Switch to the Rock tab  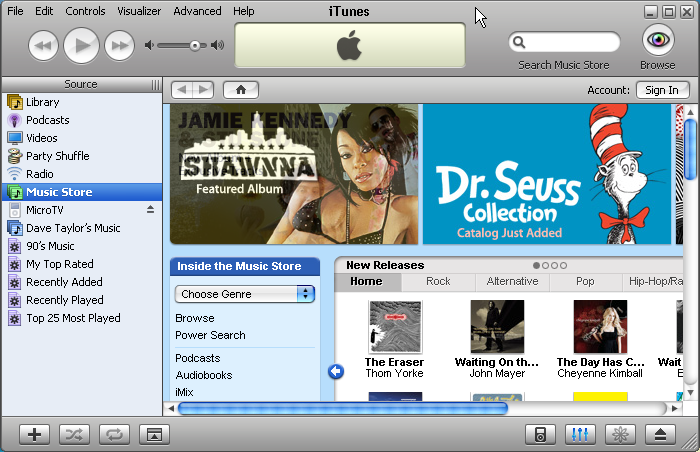[438, 281]
